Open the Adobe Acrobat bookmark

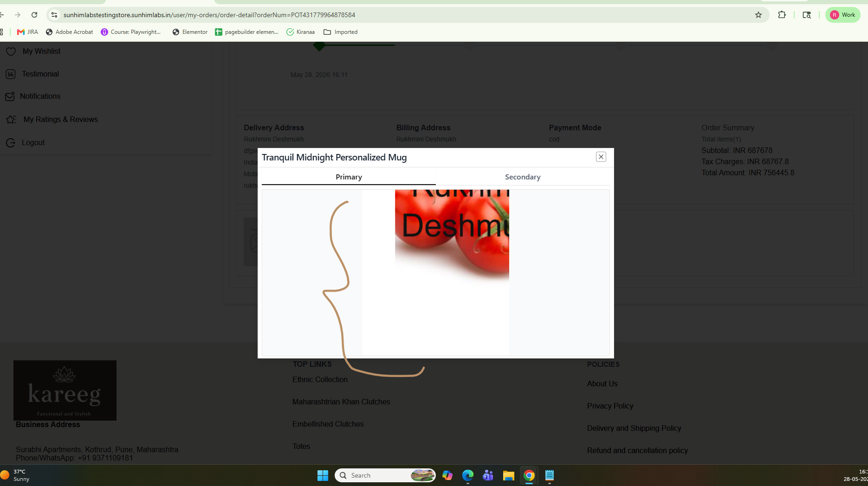click(69, 32)
